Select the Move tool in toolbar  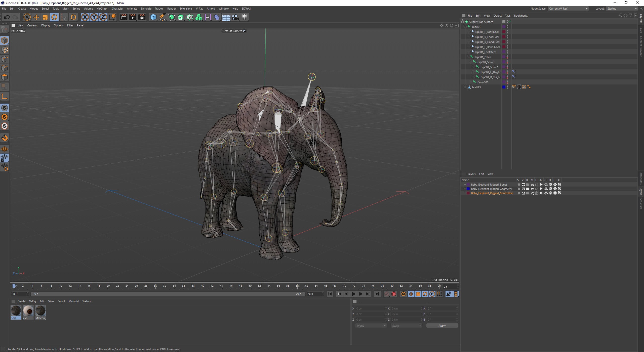point(36,17)
